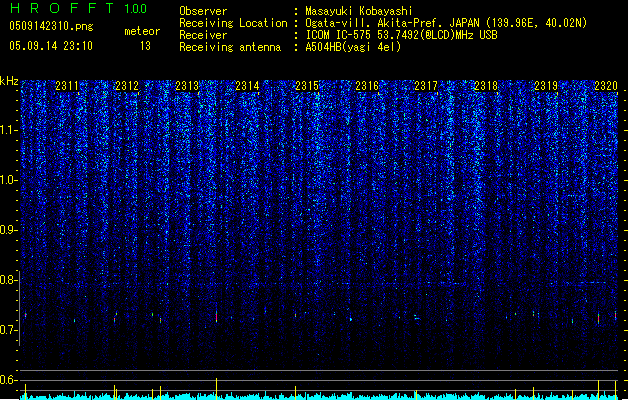Click the 2314 time marker

[247, 86]
